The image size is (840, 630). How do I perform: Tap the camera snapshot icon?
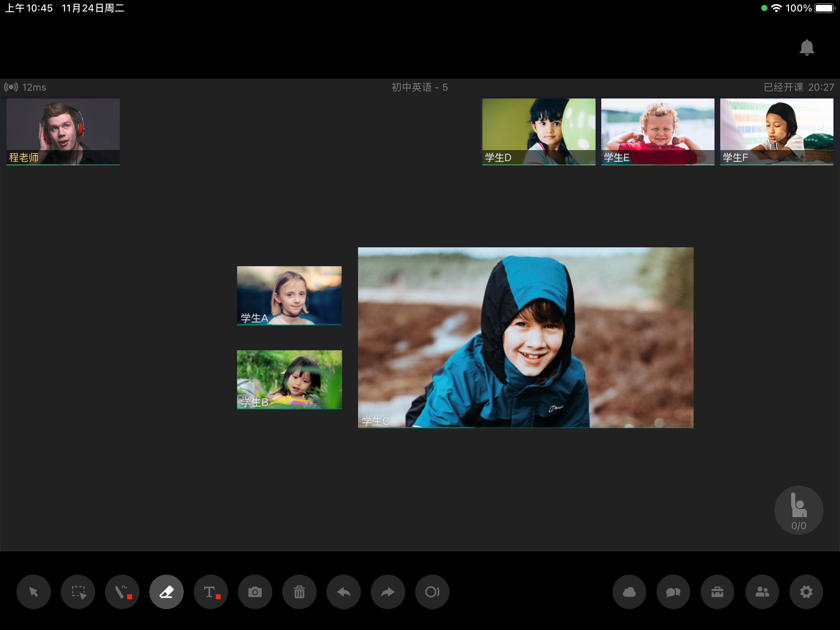click(255, 592)
